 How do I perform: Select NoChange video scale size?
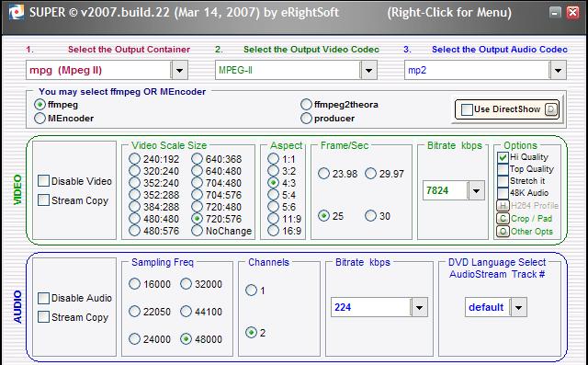(x=197, y=231)
